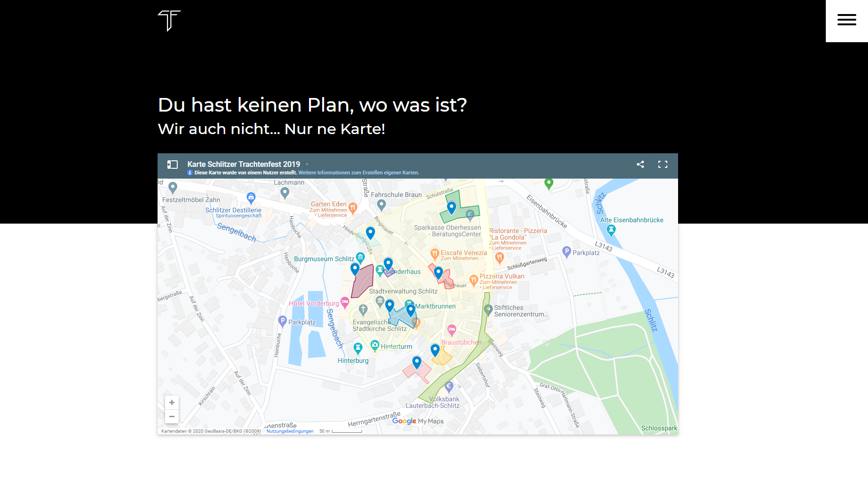Click the Fahrschule Braun location marker
This screenshot has height=488, width=868.
pos(381,205)
